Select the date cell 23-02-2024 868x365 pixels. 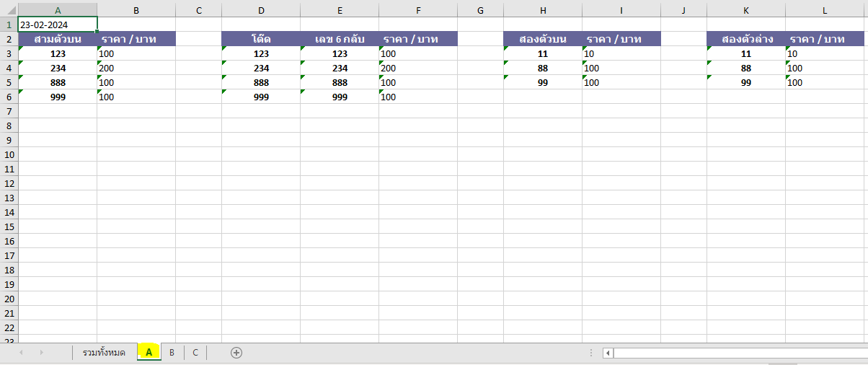tap(58, 25)
